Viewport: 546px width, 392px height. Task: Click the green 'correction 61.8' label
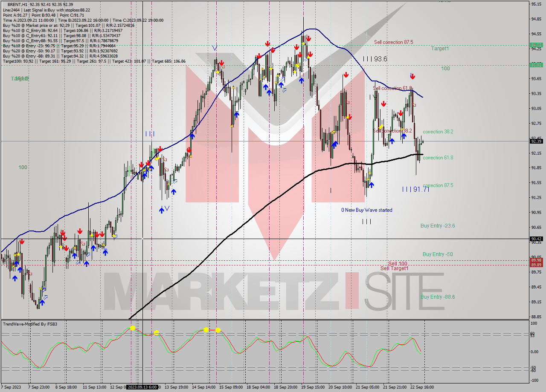click(438, 158)
